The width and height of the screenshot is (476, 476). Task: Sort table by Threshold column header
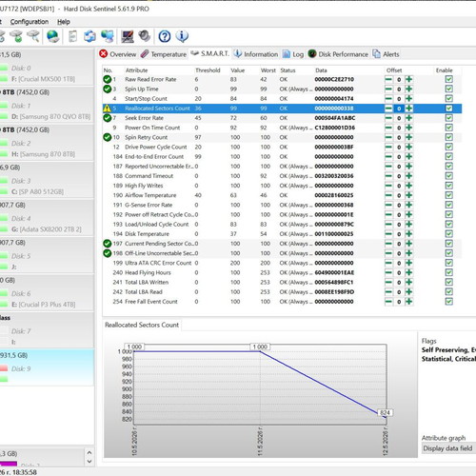coord(208,70)
